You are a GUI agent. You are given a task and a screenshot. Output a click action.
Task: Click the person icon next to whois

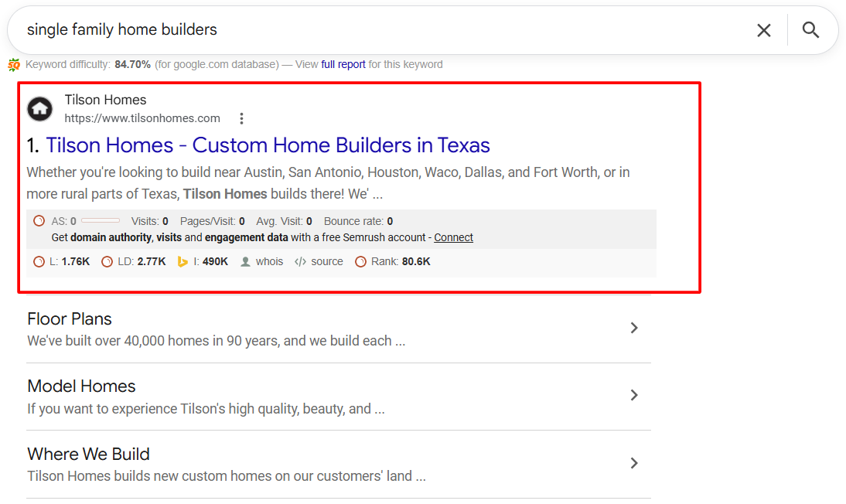[x=245, y=262]
